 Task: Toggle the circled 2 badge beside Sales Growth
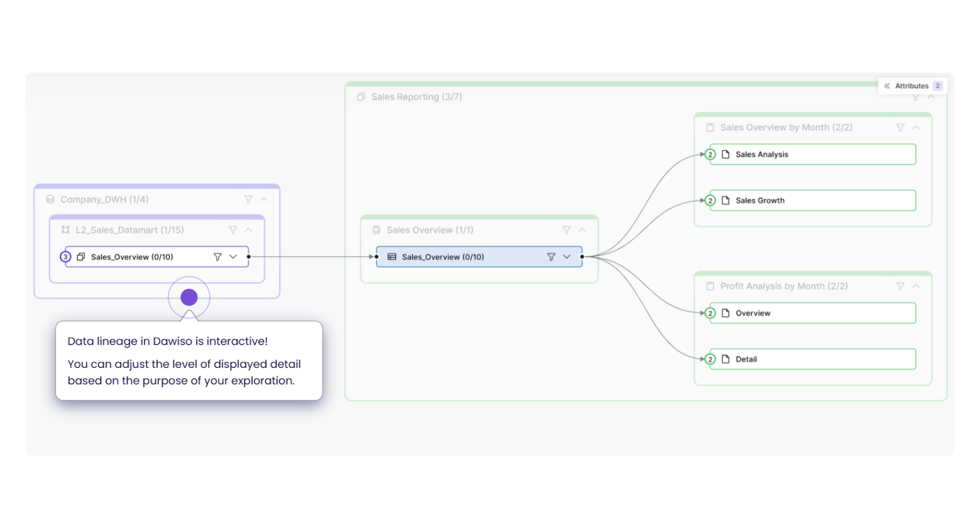coord(710,200)
